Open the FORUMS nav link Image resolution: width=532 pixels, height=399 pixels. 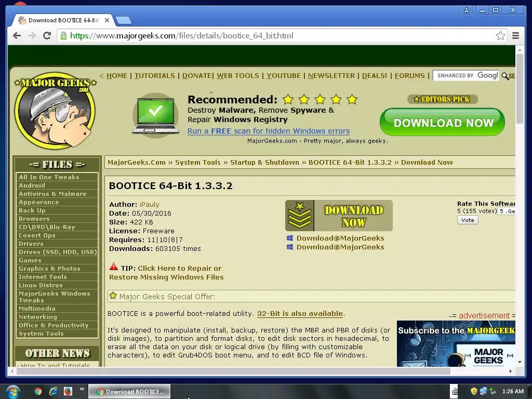410,76
